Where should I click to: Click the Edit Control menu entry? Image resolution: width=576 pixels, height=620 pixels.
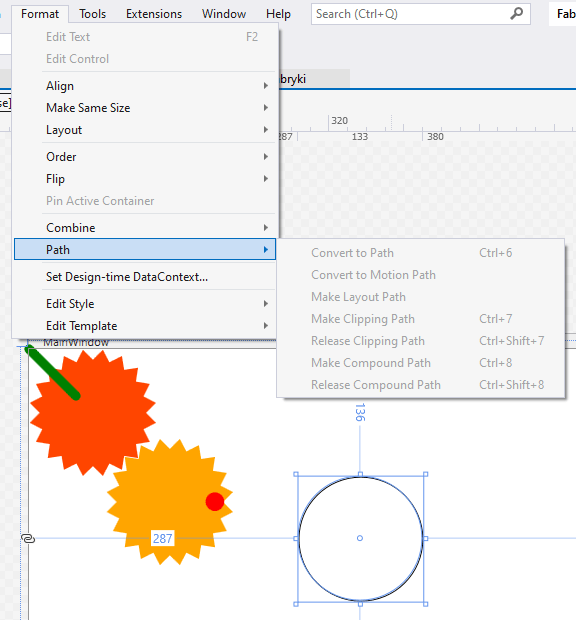145,59
